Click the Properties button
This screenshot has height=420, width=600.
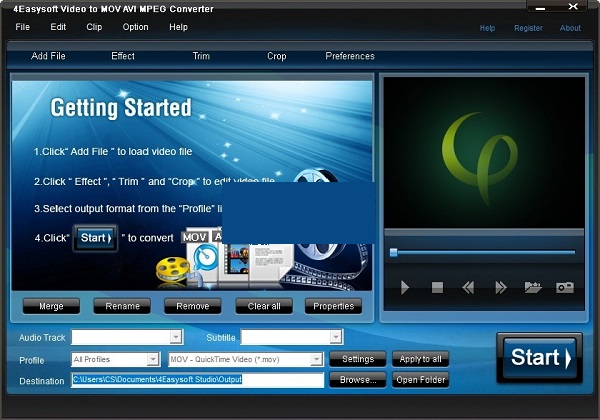(x=333, y=306)
